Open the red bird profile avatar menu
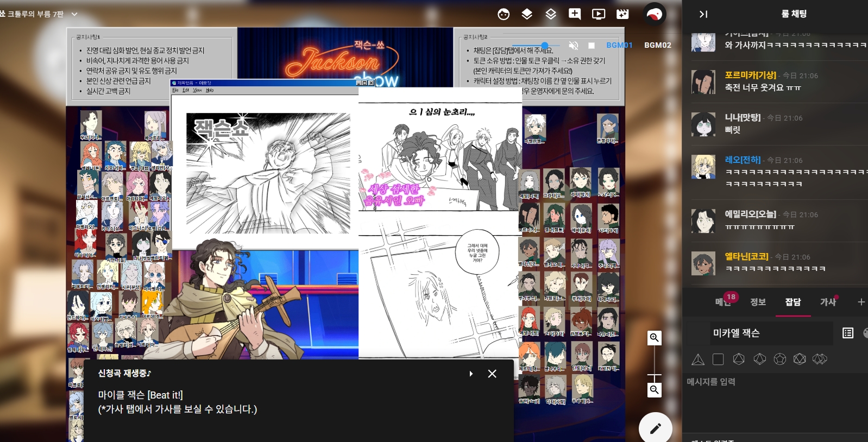This screenshot has height=442, width=868. pyautogui.click(x=655, y=14)
